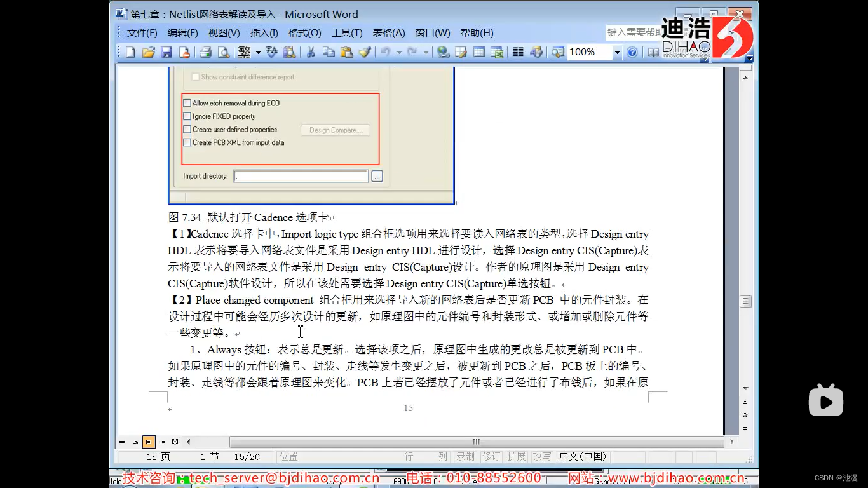This screenshot has width=868, height=488.
Task: Open the 格式(O) menu
Action: (x=304, y=33)
